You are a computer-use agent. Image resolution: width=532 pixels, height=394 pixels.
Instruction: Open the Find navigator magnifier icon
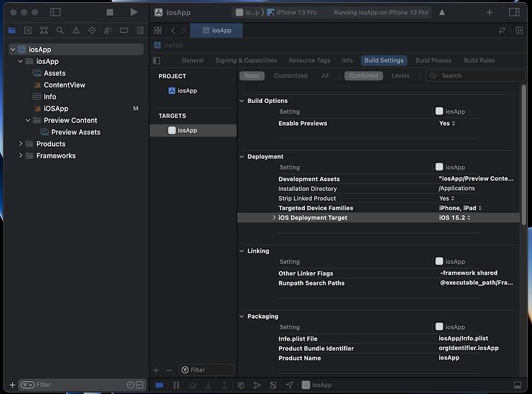click(60, 31)
